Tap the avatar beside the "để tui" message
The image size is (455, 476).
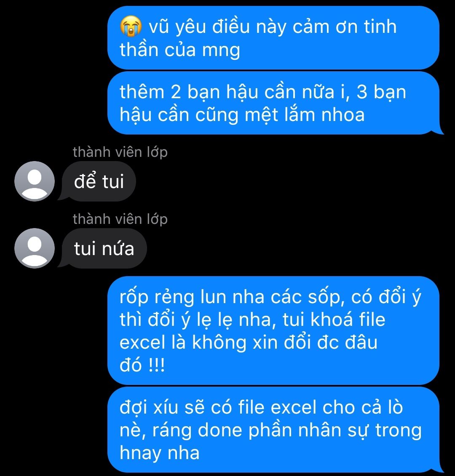35,181
